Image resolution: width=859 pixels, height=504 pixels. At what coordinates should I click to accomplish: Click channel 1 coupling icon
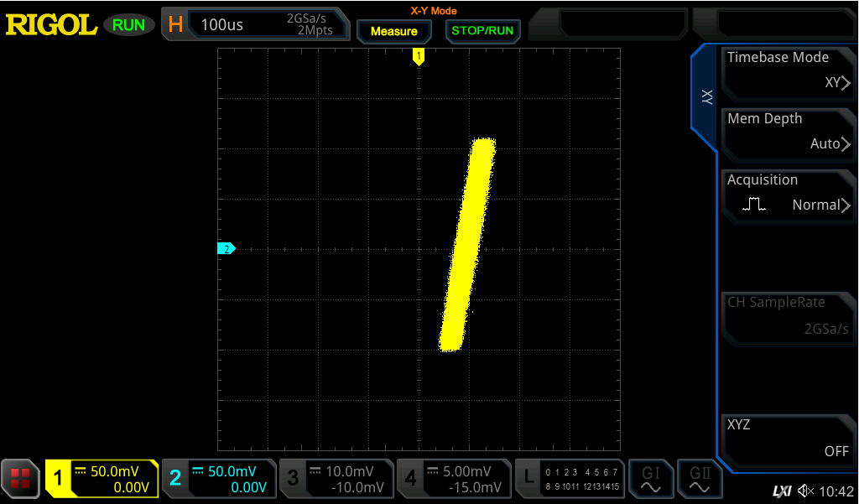click(81, 470)
